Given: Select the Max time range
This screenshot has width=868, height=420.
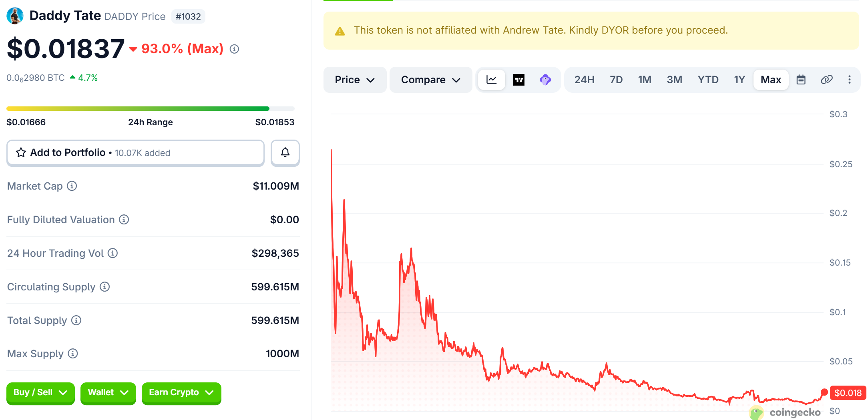Looking at the screenshot, I should (771, 80).
